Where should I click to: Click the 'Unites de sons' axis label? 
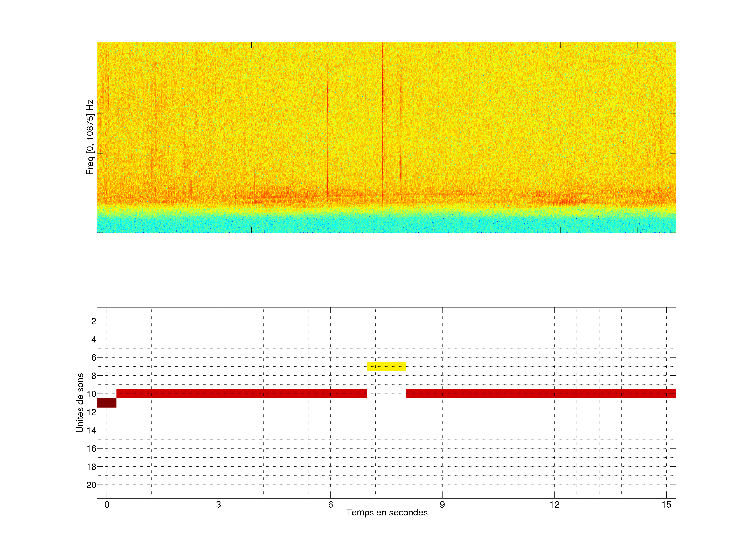pyautogui.click(x=80, y=403)
